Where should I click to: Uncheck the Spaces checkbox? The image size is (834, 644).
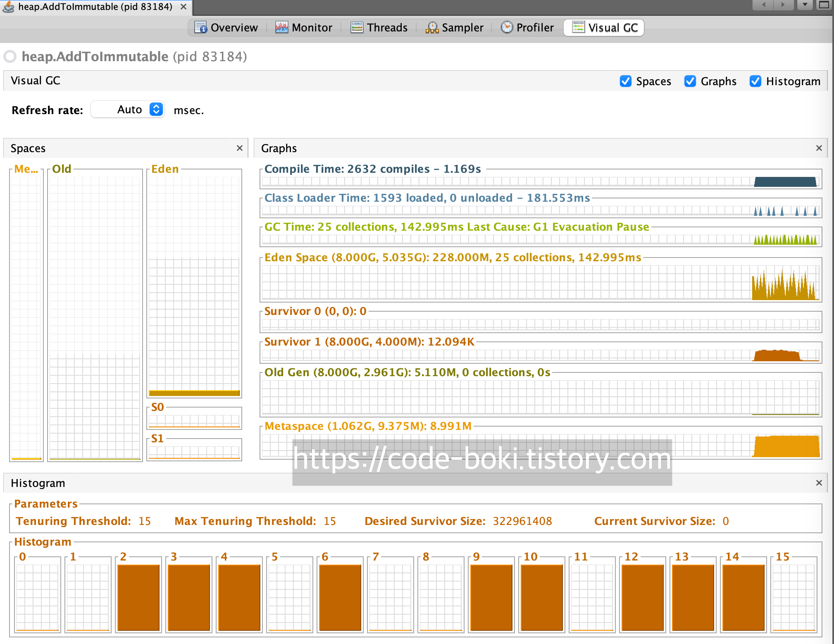tap(626, 81)
